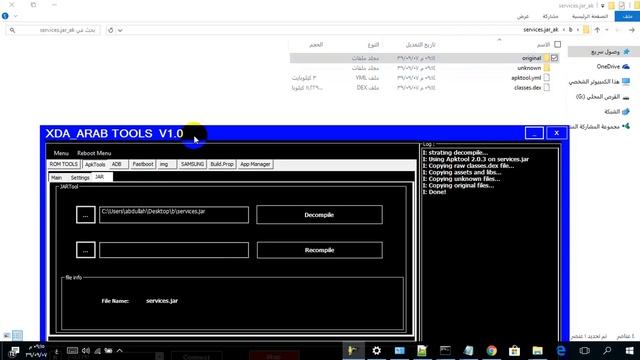The width and height of the screenshot is (640, 360).
Task: Sort by the Date modified column header
Action: (x=420, y=44)
